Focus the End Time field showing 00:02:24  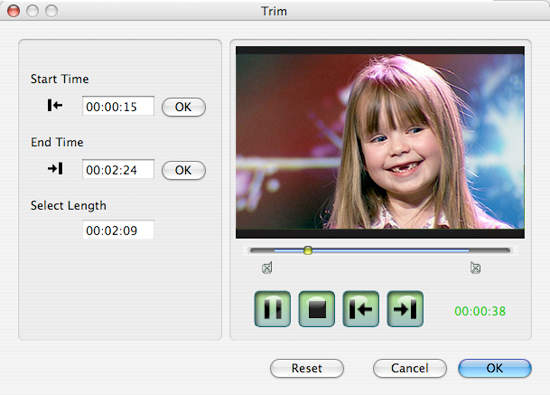tap(118, 170)
